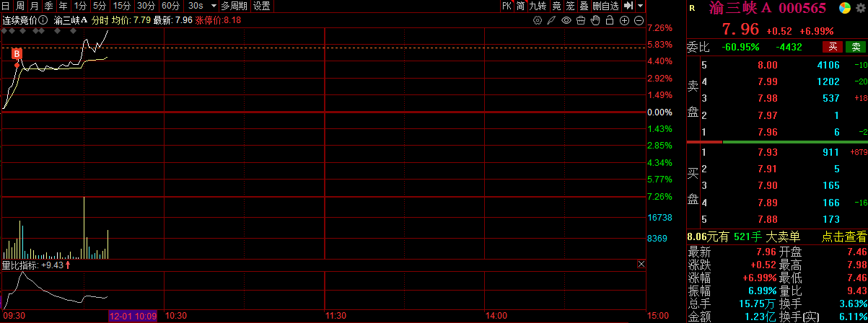
Task: Select buy level 1 price 7.93
Action: [x=767, y=153]
